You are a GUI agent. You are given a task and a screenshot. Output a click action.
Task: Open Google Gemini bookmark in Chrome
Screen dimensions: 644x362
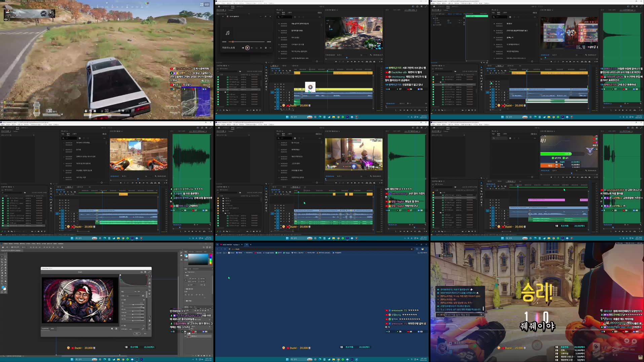(x=269, y=253)
